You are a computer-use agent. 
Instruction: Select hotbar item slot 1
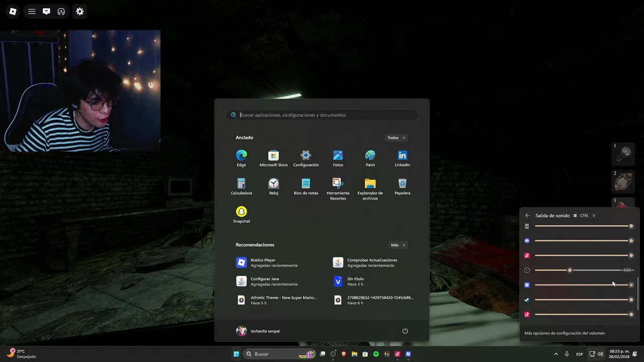[x=623, y=153]
